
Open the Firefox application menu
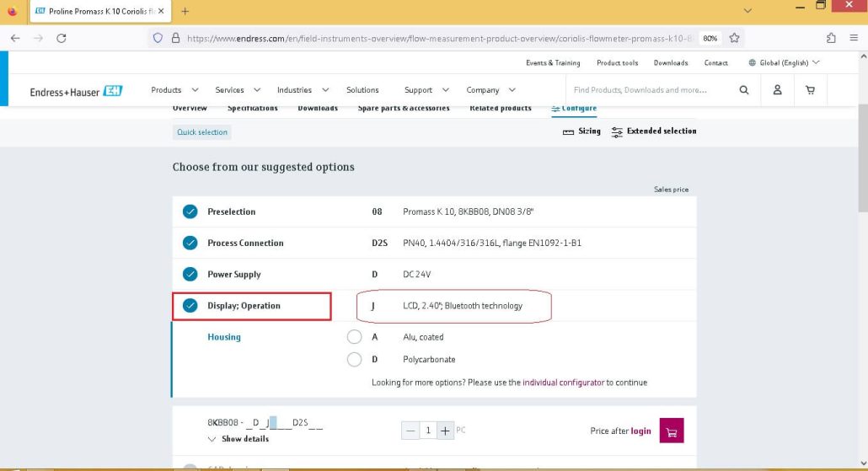point(854,38)
